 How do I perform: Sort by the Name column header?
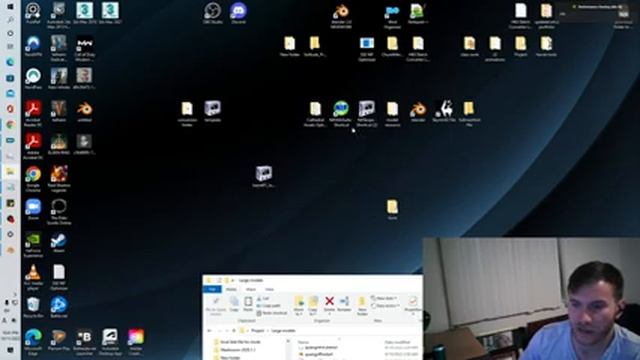(303, 342)
